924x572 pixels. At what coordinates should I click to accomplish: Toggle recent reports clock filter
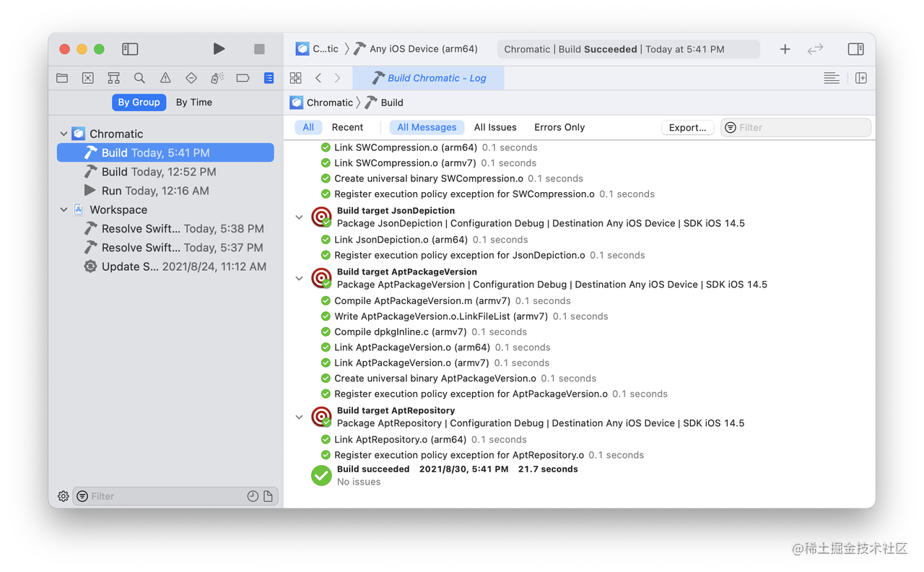click(253, 496)
